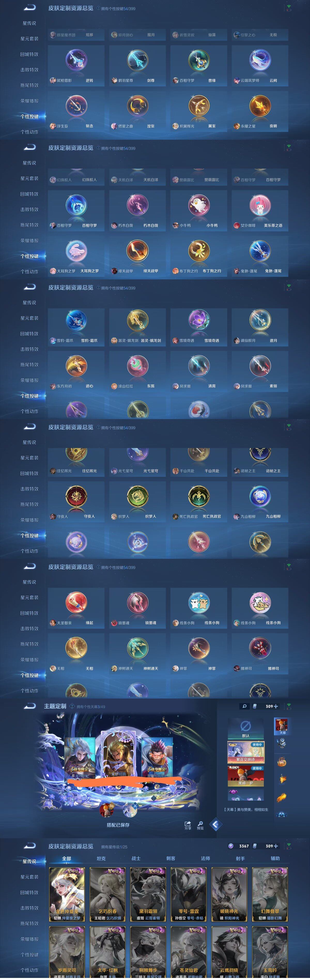Click the 预览 preview magnifier icon
The height and width of the screenshot is (980, 310).
[200, 825]
